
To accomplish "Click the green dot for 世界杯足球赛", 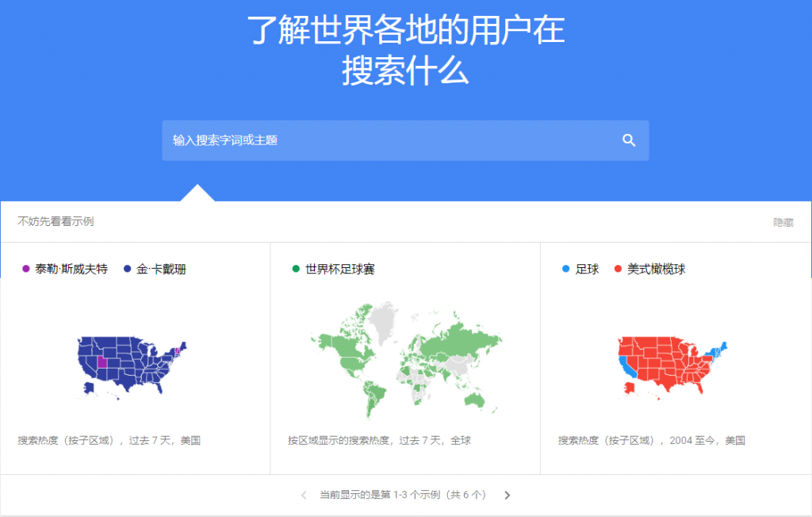I will coord(296,268).
